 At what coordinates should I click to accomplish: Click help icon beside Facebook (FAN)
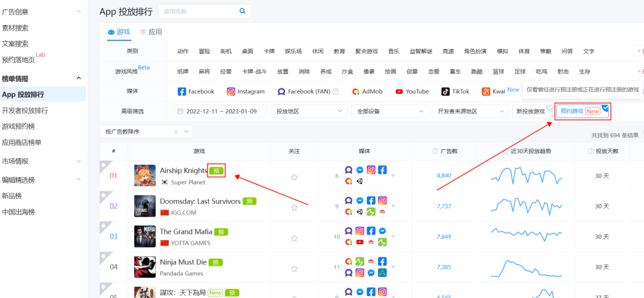pos(336,92)
